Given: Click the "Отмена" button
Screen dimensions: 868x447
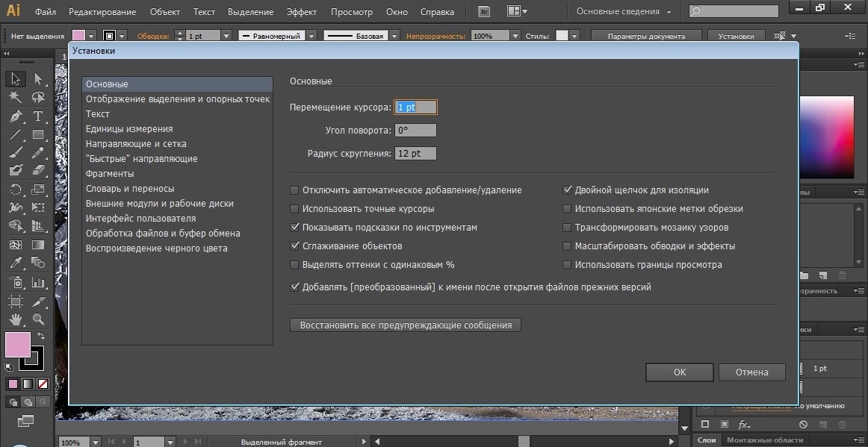Looking at the screenshot, I should pyautogui.click(x=751, y=372).
